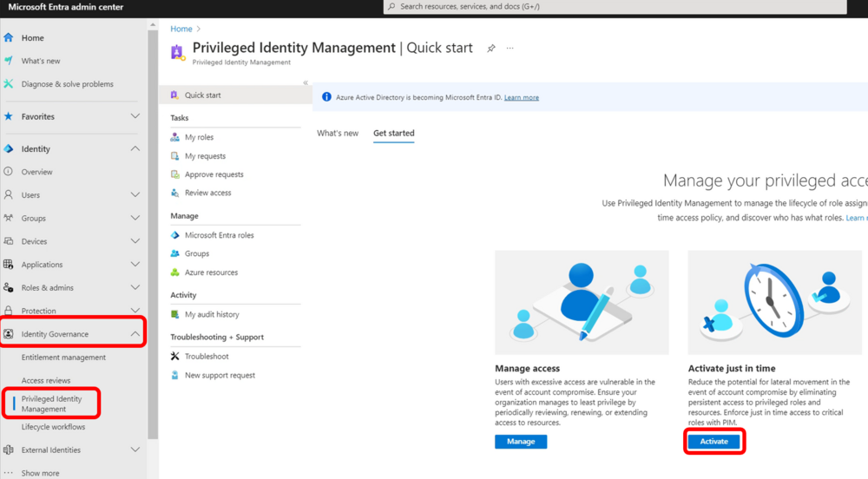Click the Troubleshoot wrench icon

(x=175, y=356)
